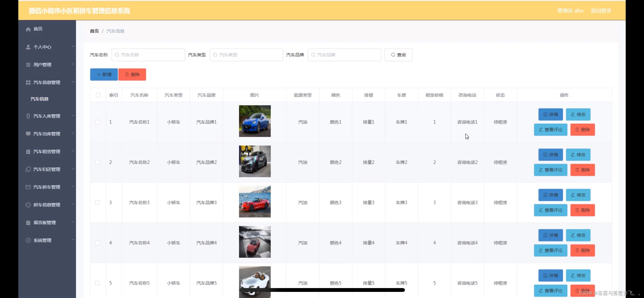Click the envelope icon beside 汽车拼车管理

28,187
